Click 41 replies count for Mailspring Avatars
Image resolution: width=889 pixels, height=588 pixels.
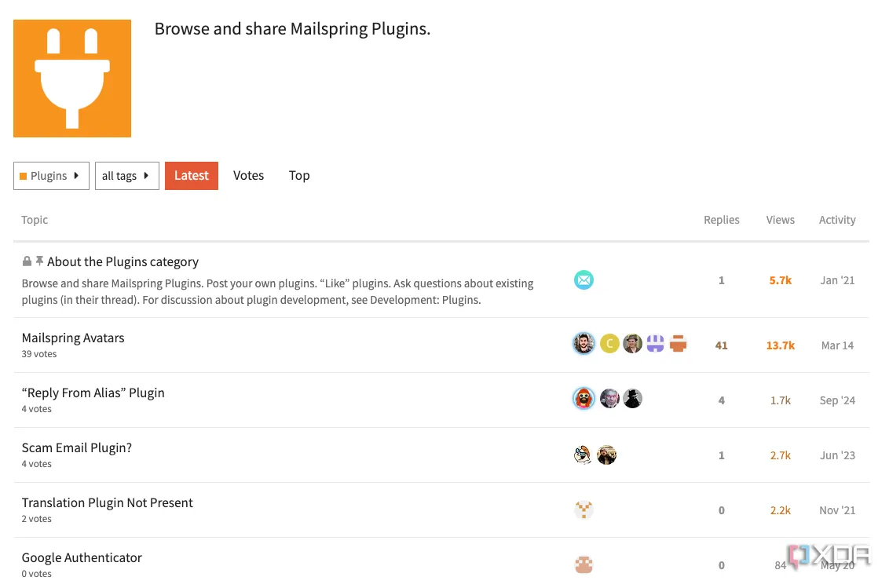pos(721,345)
